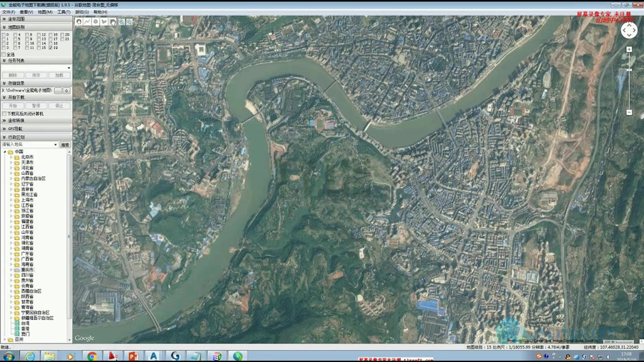Select the polyline drawing tool
The height and width of the screenshot is (362, 644).
(x=87, y=22)
